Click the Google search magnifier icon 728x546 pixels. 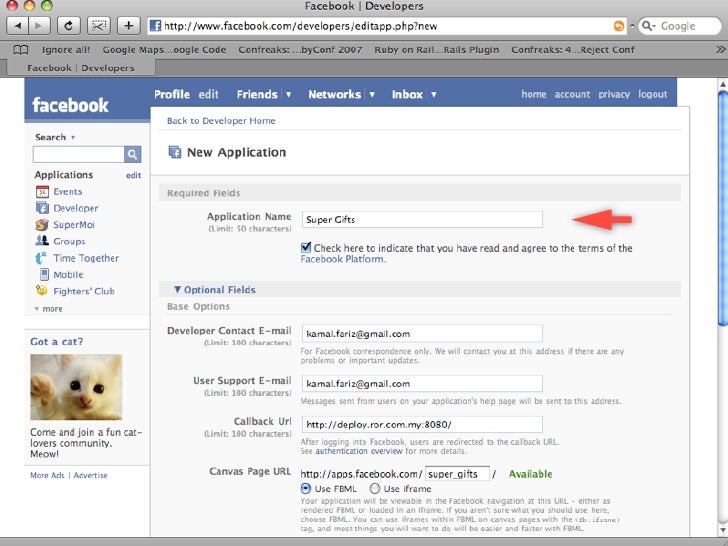pos(648,26)
